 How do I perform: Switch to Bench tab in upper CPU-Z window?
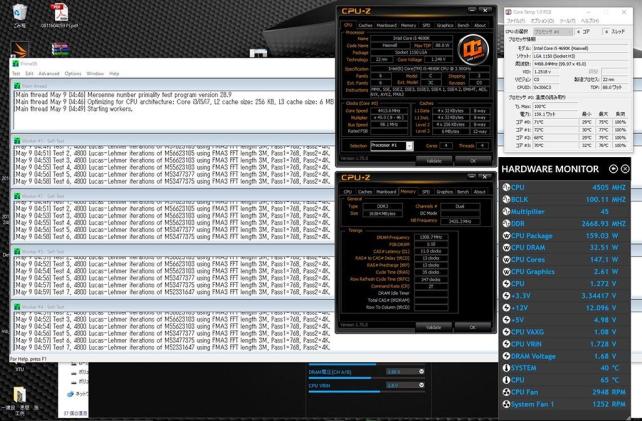pyautogui.click(x=463, y=25)
